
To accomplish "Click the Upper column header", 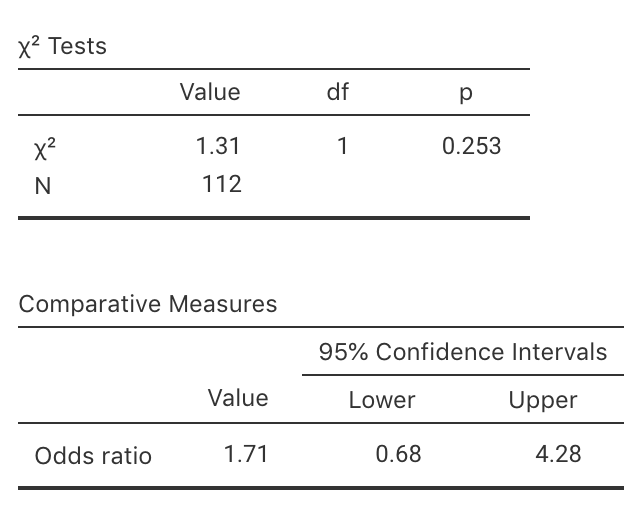I will [543, 400].
